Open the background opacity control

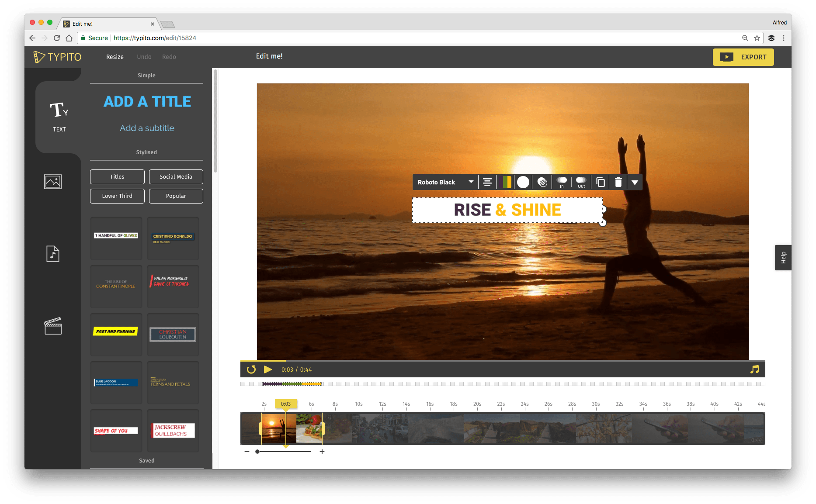coord(542,182)
